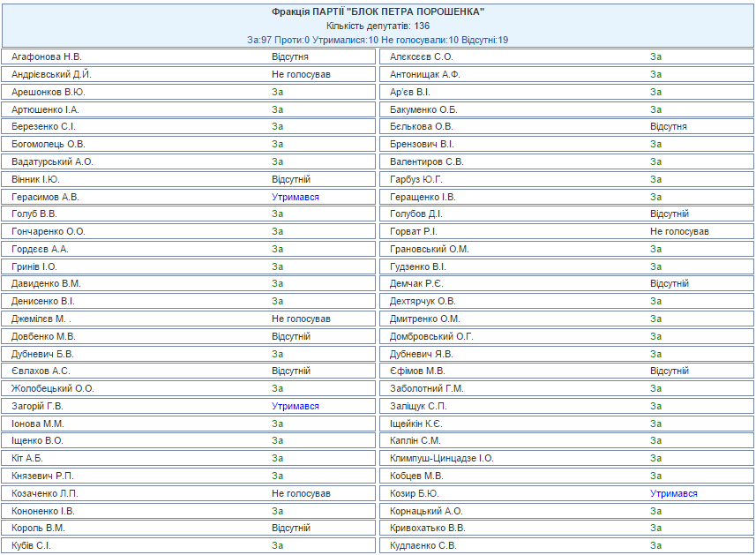Screen dimensions: 756x555
Task: Select the name Климпуш-Цинцадзе І.О.
Action: click(441, 458)
